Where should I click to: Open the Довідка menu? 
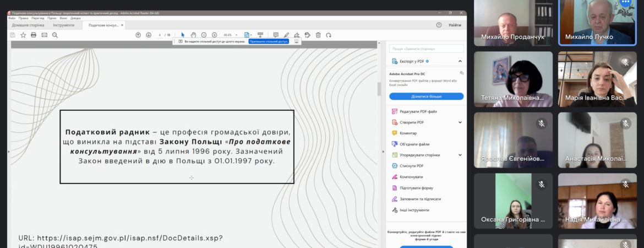[75, 18]
